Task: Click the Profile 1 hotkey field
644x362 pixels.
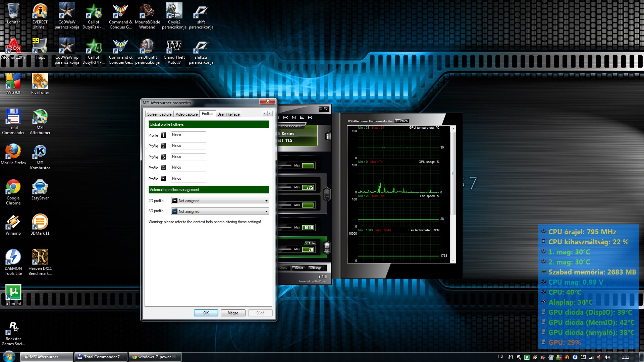Action: pyautogui.click(x=189, y=135)
